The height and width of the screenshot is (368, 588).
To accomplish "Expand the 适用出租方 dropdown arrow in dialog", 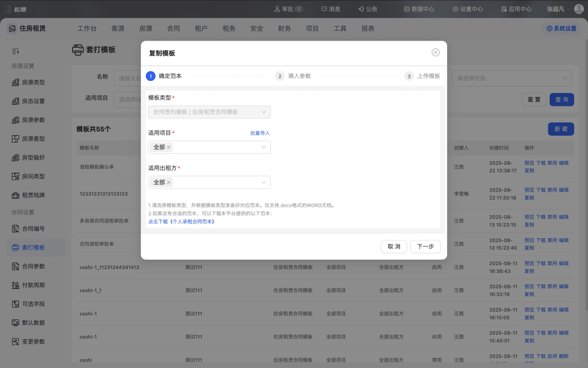I will click(x=264, y=182).
